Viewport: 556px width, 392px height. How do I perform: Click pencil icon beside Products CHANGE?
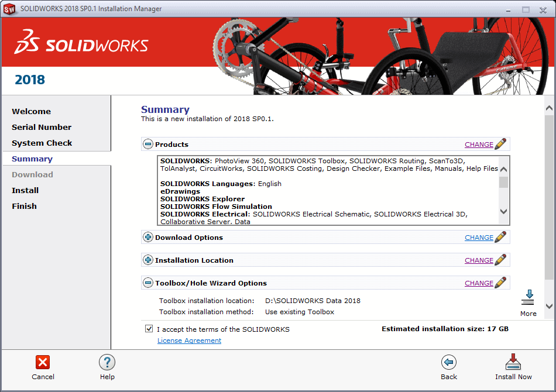(x=500, y=144)
